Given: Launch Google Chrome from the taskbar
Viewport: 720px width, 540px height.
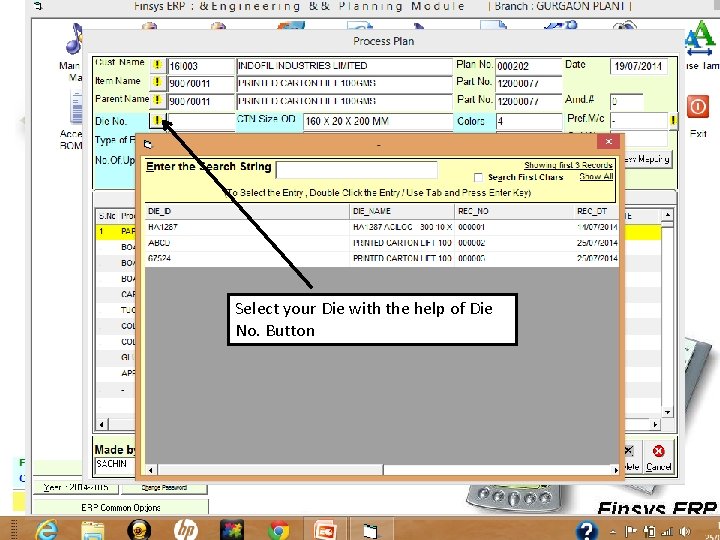Looking at the screenshot, I should (x=278, y=530).
